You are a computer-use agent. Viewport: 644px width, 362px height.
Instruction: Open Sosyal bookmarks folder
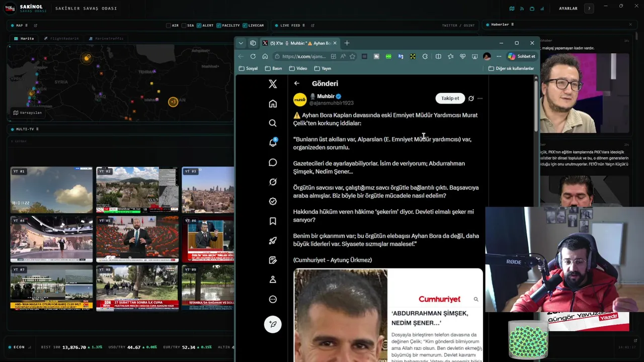tap(248, 68)
